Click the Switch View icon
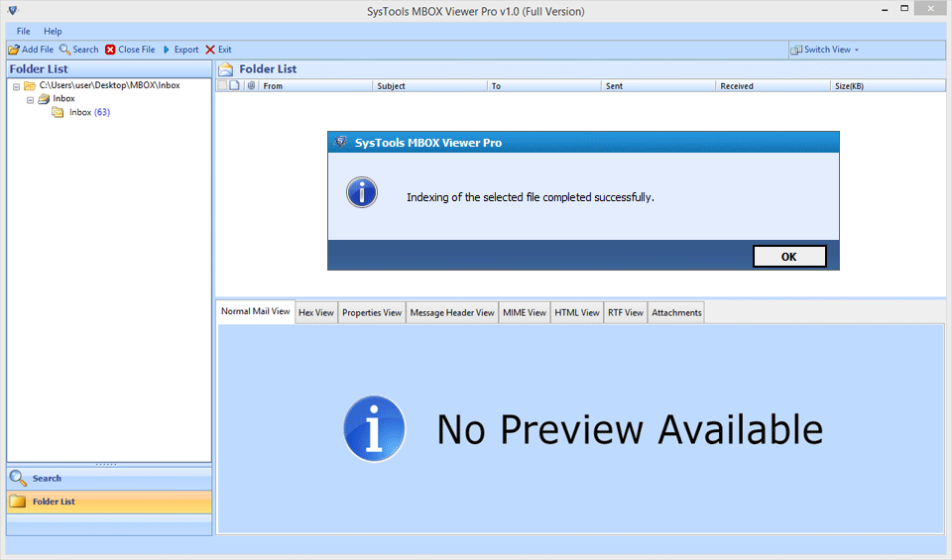This screenshot has height=560, width=952. [x=796, y=50]
